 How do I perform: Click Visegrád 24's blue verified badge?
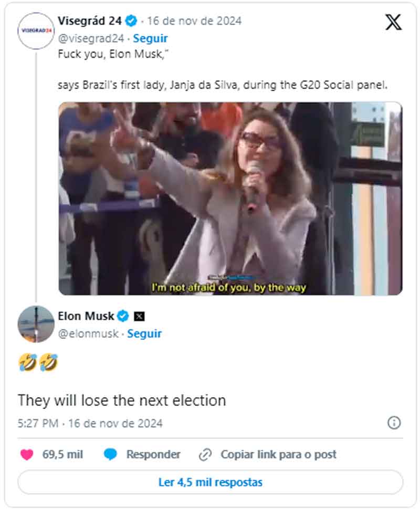click(132, 21)
